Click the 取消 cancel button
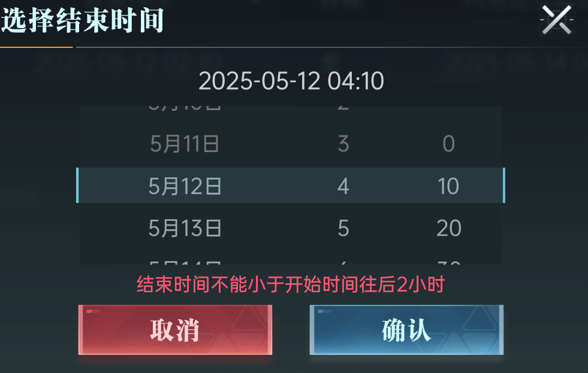Viewport: 588px width, 373px height. tap(175, 329)
